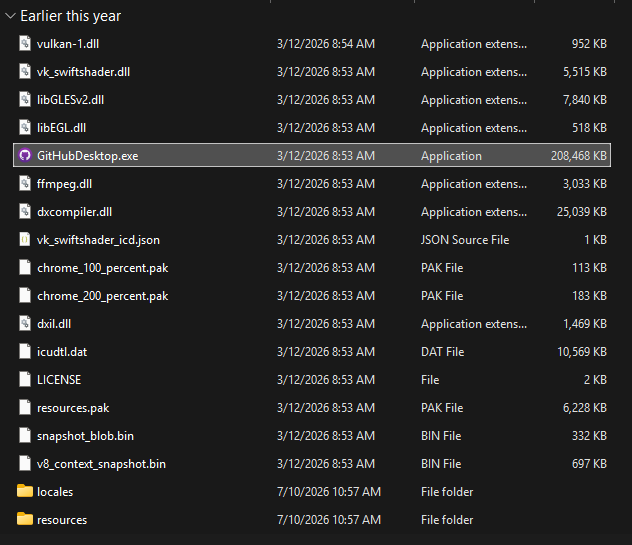The width and height of the screenshot is (632, 545).
Task: Select the LICENSE file icon
Action: click(x=25, y=380)
